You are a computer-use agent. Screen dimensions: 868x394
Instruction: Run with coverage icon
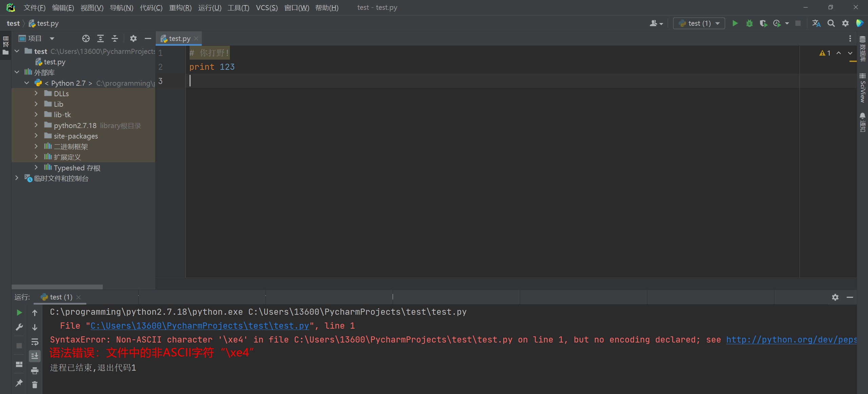pyautogui.click(x=763, y=23)
